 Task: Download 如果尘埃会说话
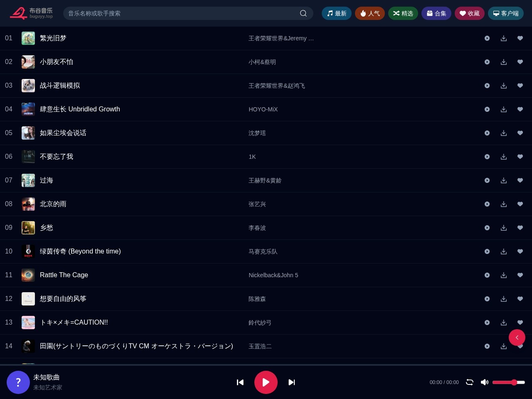pyautogui.click(x=504, y=133)
